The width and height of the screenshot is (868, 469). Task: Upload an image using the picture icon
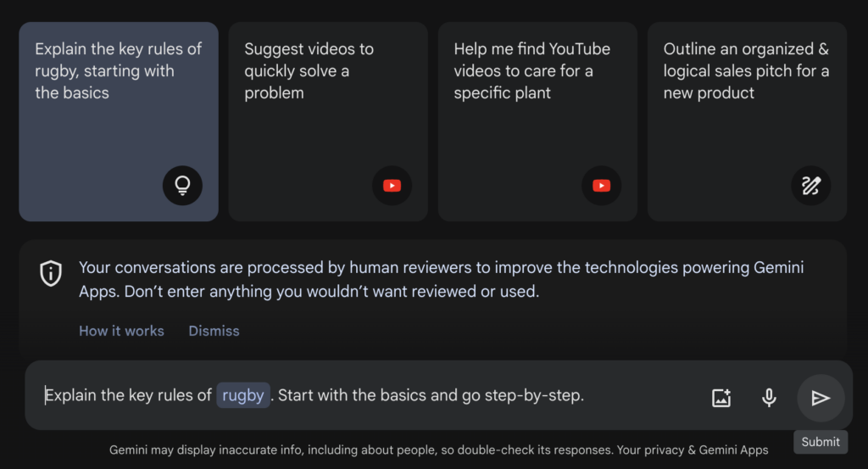721,398
